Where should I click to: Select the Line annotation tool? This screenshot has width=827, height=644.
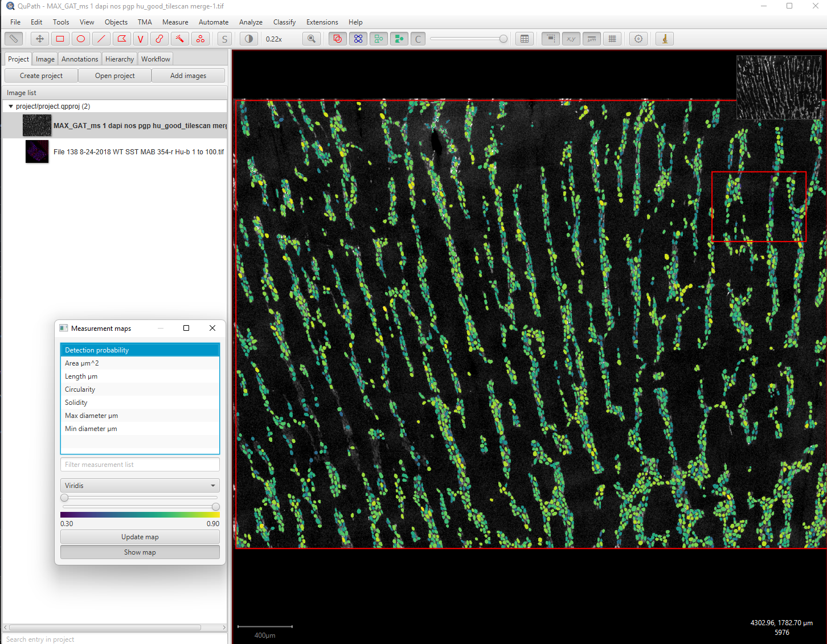101,39
